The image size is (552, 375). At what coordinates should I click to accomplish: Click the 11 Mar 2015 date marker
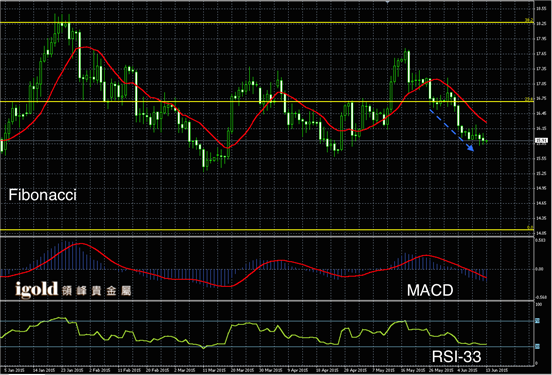coord(214,370)
